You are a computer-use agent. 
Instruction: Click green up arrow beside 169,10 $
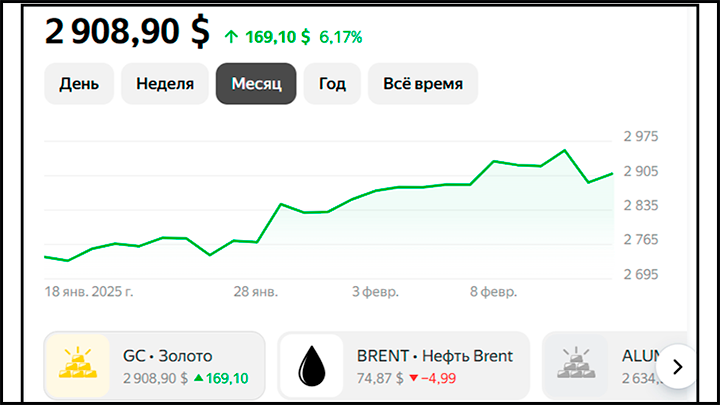[231, 37]
